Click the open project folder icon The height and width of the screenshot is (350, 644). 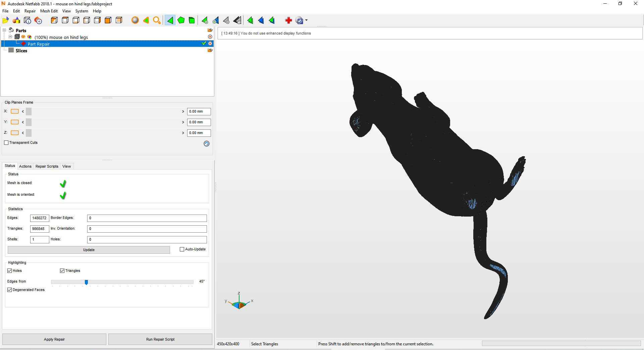[6, 20]
